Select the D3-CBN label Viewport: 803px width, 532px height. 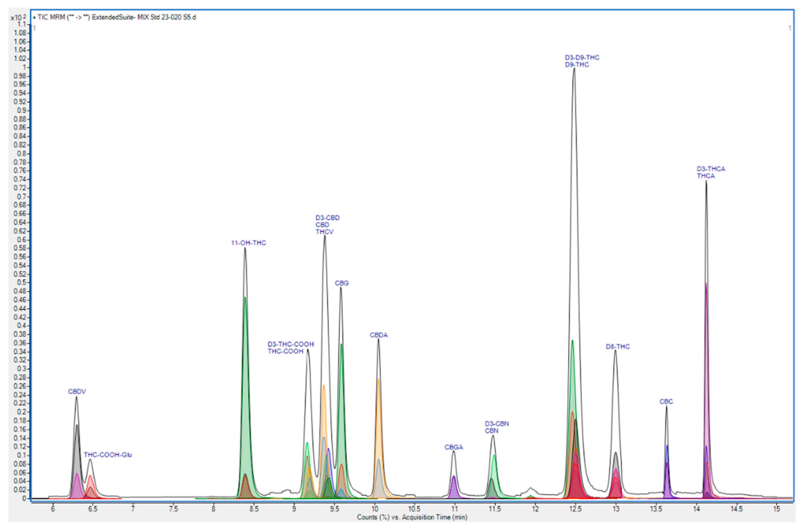coord(497,424)
